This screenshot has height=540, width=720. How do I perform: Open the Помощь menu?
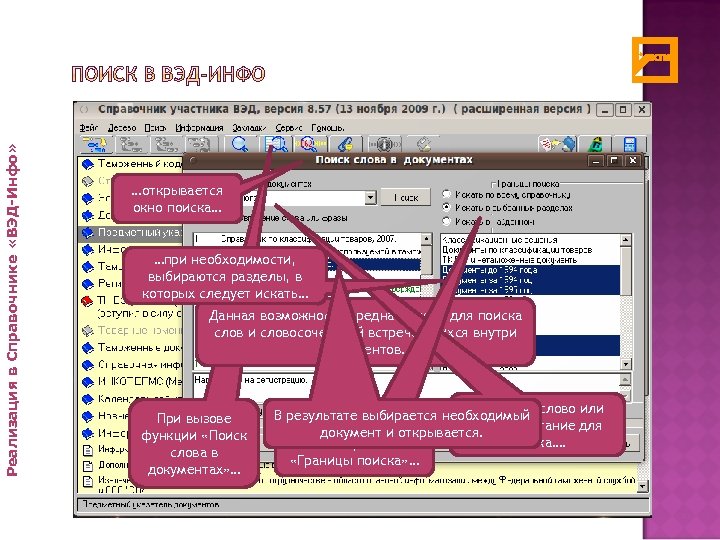pyautogui.click(x=327, y=128)
